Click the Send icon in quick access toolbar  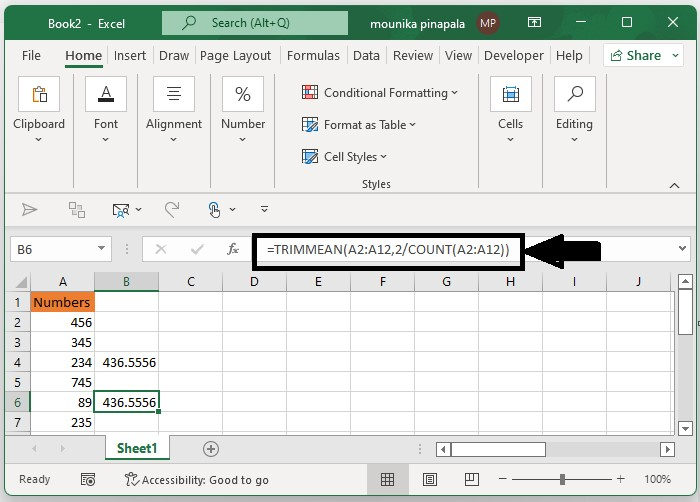[x=29, y=209]
